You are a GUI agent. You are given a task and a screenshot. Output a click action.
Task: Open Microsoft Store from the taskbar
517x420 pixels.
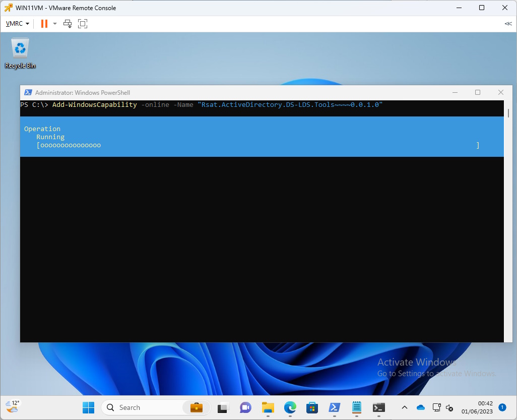tap(312, 408)
